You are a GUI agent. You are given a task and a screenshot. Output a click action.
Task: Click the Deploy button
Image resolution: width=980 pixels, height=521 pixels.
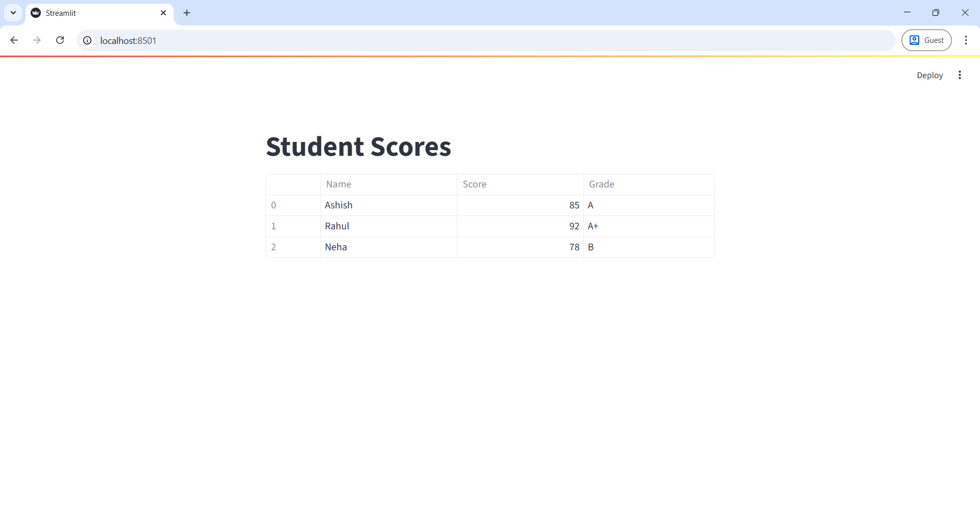[x=929, y=75]
